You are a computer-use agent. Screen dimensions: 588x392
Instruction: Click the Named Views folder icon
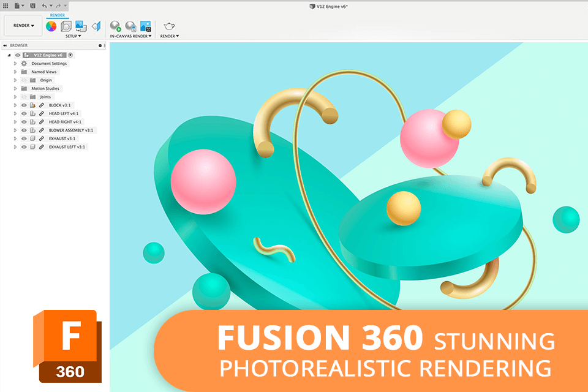24,72
